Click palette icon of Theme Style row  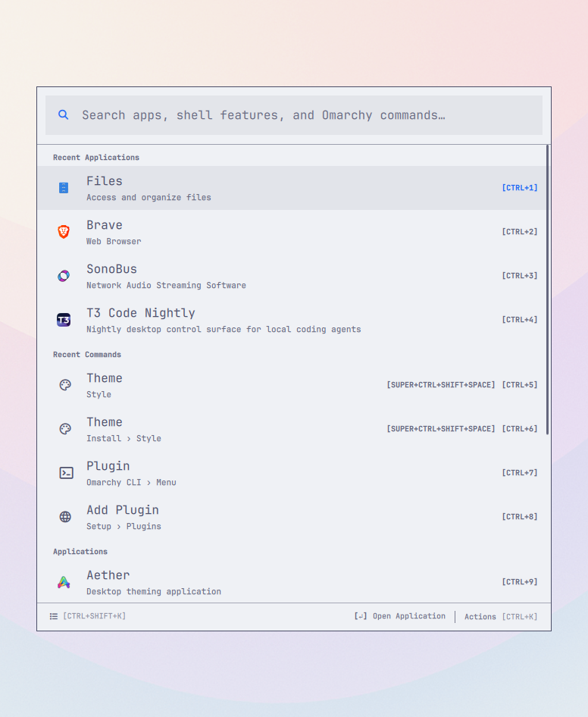pos(65,385)
